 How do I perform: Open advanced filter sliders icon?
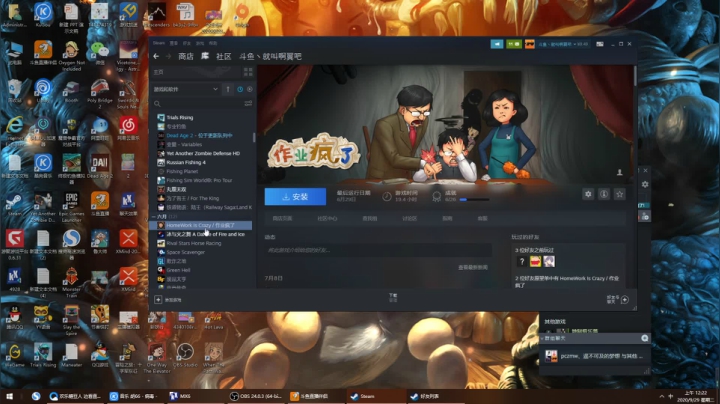[248, 104]
